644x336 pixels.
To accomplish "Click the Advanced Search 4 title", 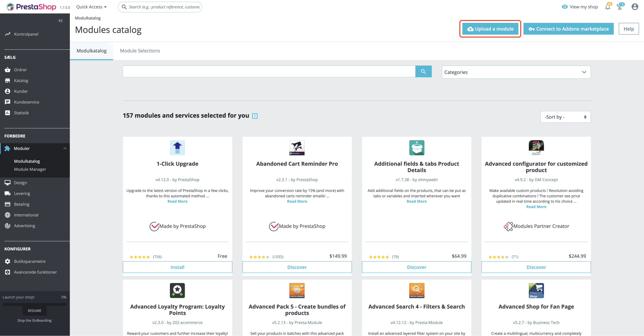I will pos(417,306).
